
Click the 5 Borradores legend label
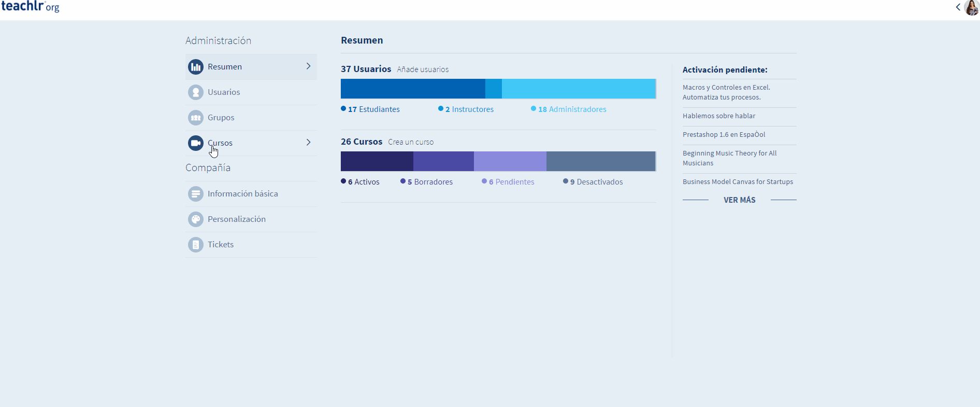click(x=427, y=182)
